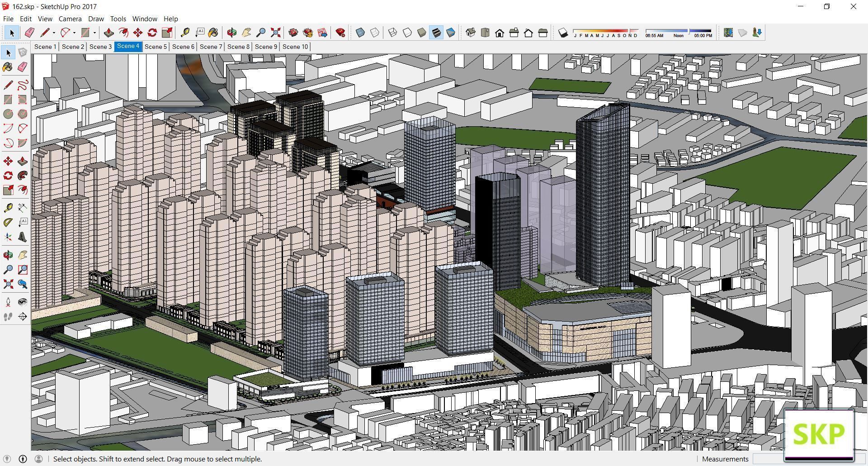
Task: Open the Camera menu
Action: tap(70, 19)
